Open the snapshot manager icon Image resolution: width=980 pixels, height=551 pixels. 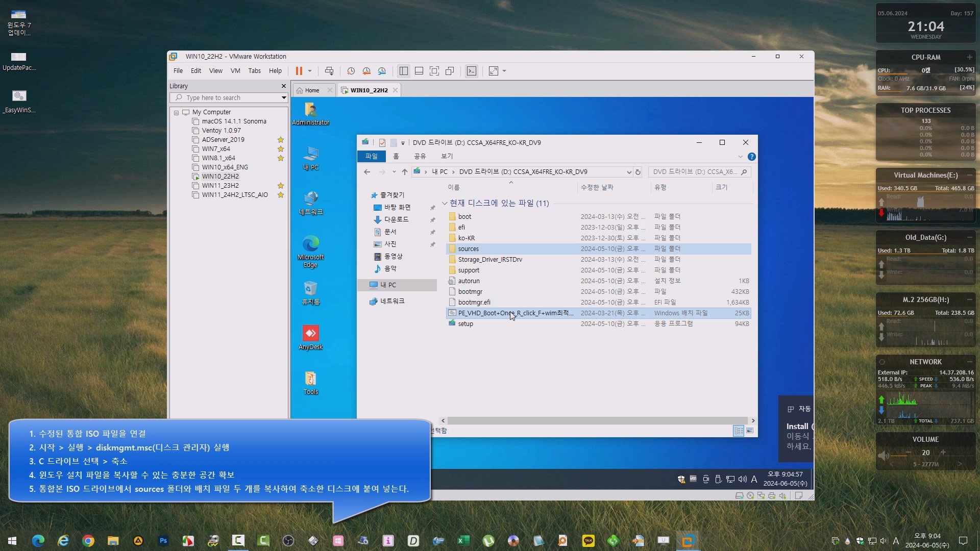[x=382, y=71]
